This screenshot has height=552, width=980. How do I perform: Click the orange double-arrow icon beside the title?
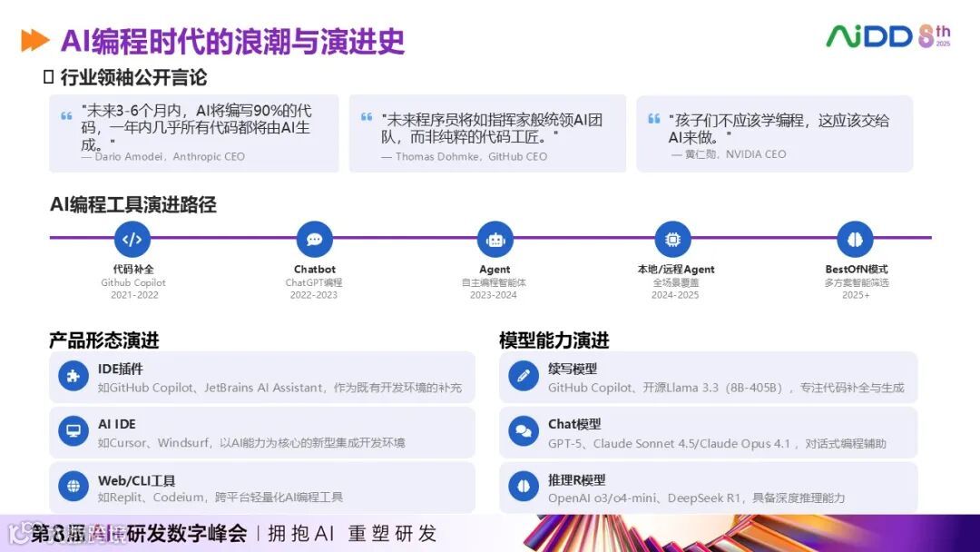click(35, 41)
